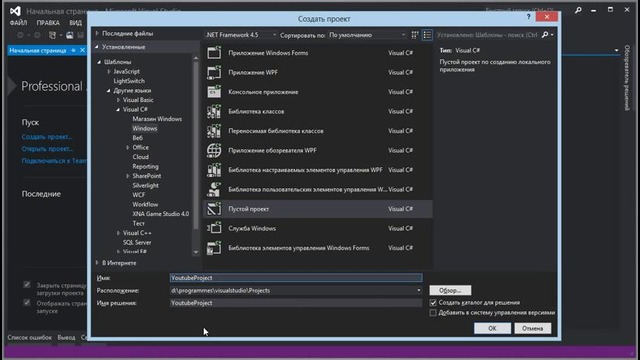
Task: Collapse the installed section
Action: 97,47
